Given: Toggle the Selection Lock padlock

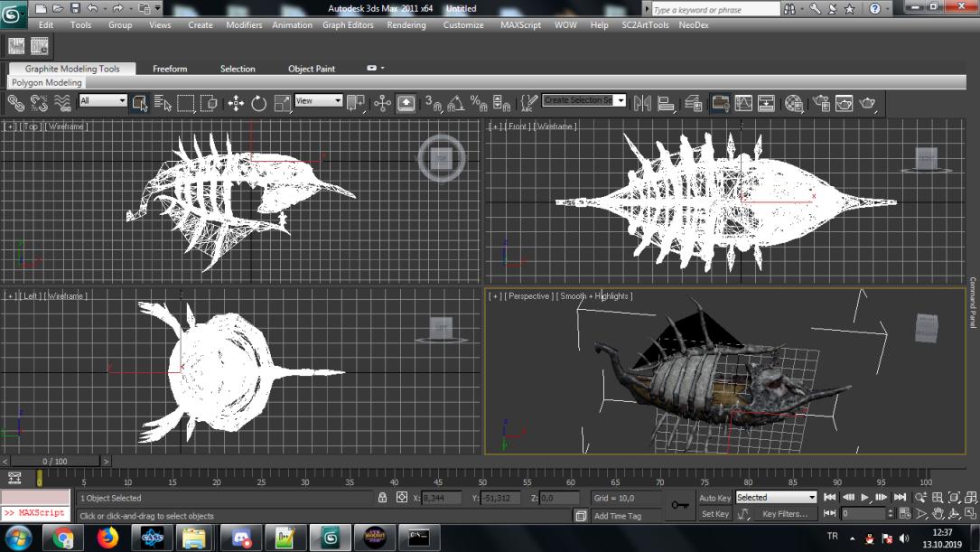Looking at the screenshot, I should pyautogui.click(x=382, y=498).
